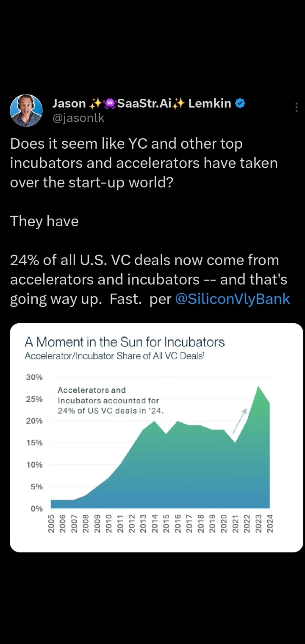Click the blue verified badge
The height and width of the screenshot is (644, 305).
[x=240, y=103]
